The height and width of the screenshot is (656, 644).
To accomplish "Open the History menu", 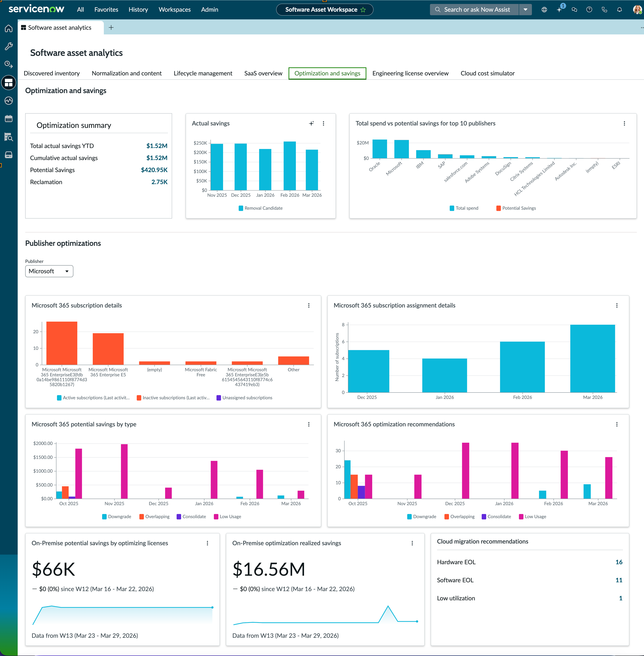I will 138,9.
